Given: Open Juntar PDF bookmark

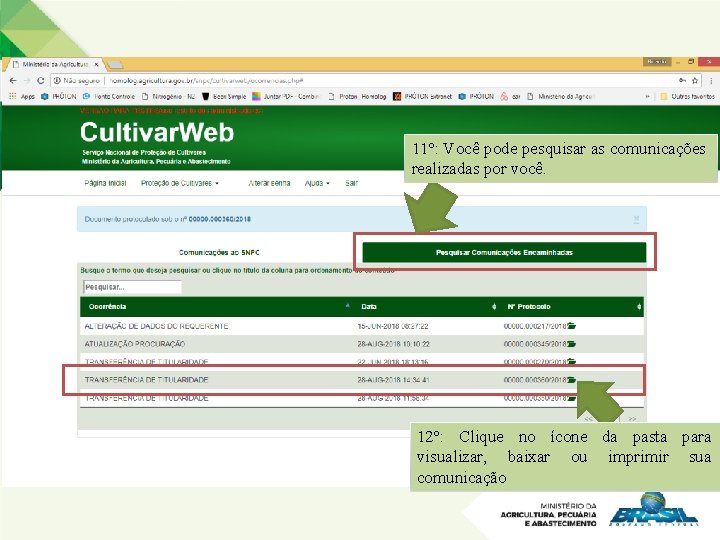Looking at the screenshot, I should click(x=286, y=96).
